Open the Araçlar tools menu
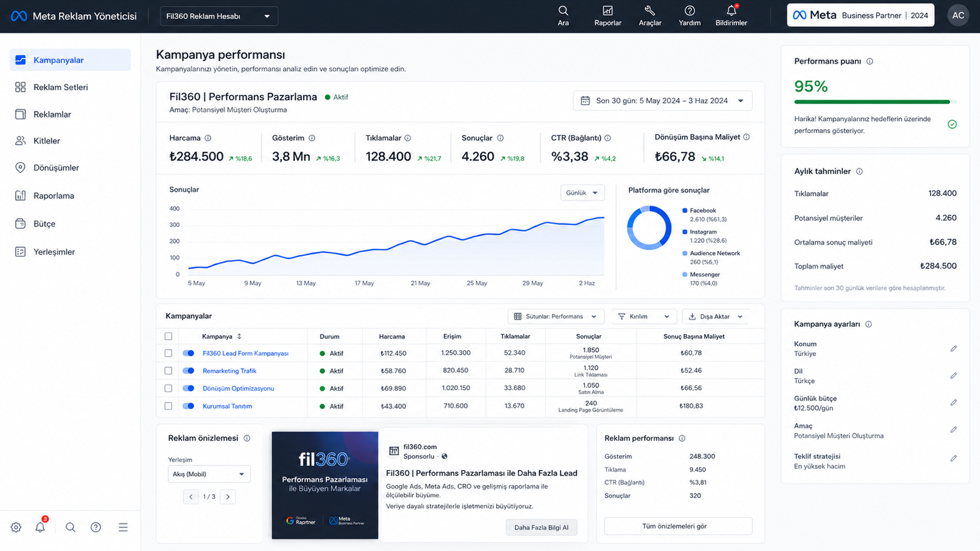 pyautogui.click(x=650, y=16)
